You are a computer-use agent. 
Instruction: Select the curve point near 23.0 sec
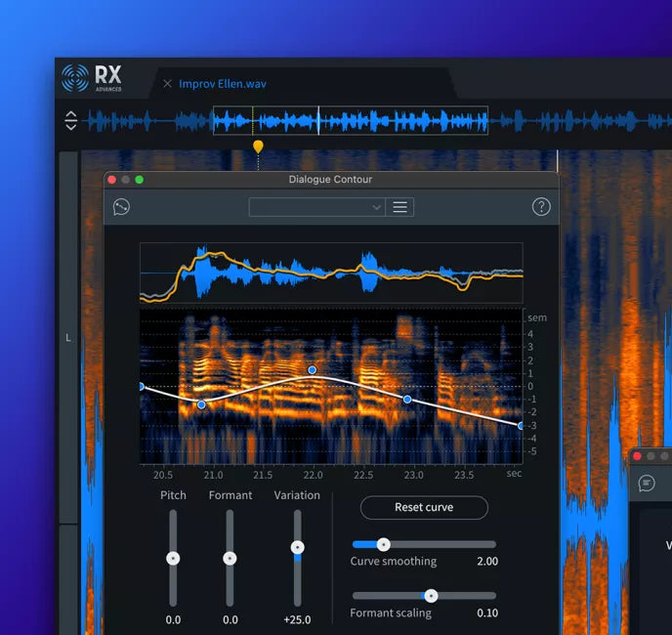tap(407, 400)
